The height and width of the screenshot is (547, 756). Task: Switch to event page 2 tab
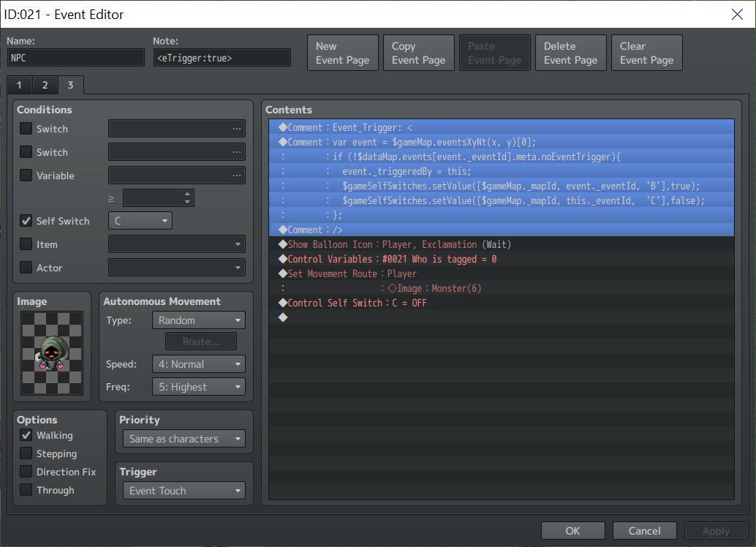click(x=45, y=85)
